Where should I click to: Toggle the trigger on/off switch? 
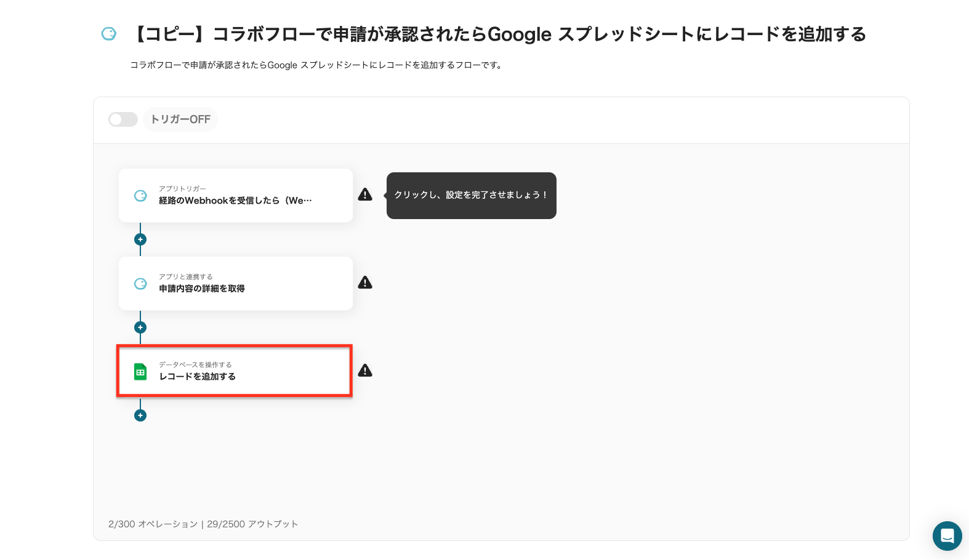pyautogui.click(x=123, y=119)
